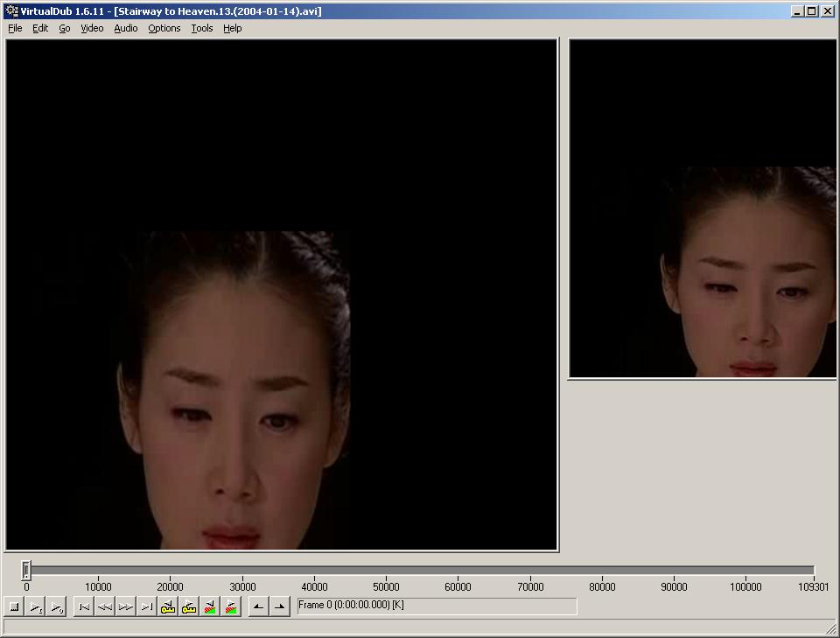This screenshot has width=840, height=638.
Task: Click the 109301 end frame label
Action: click(813, 587)
